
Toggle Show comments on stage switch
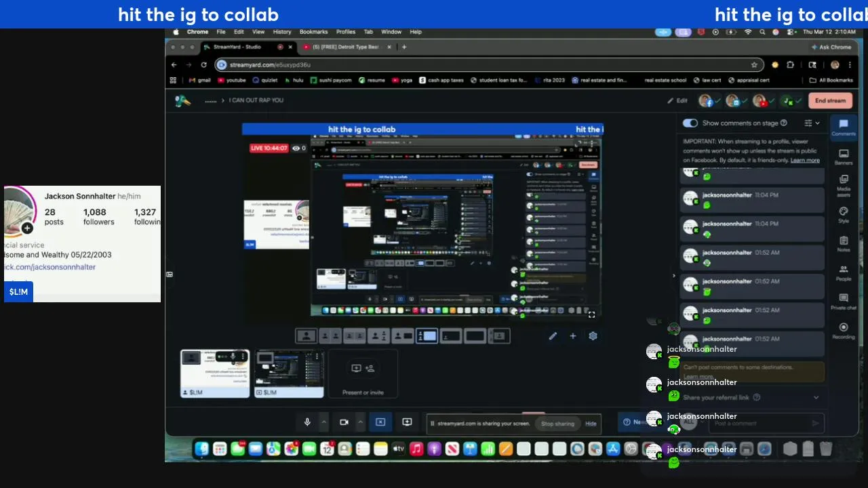(x=690, y=123)
